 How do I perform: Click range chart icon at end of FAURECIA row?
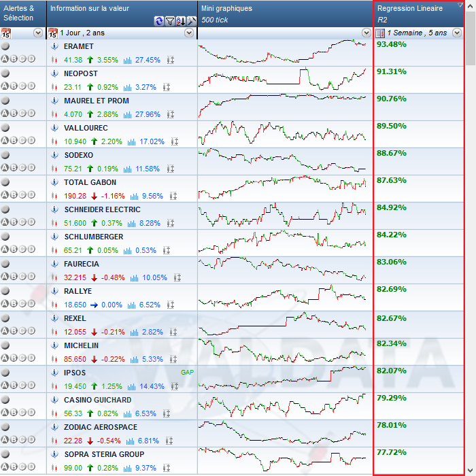click(177, 277)
